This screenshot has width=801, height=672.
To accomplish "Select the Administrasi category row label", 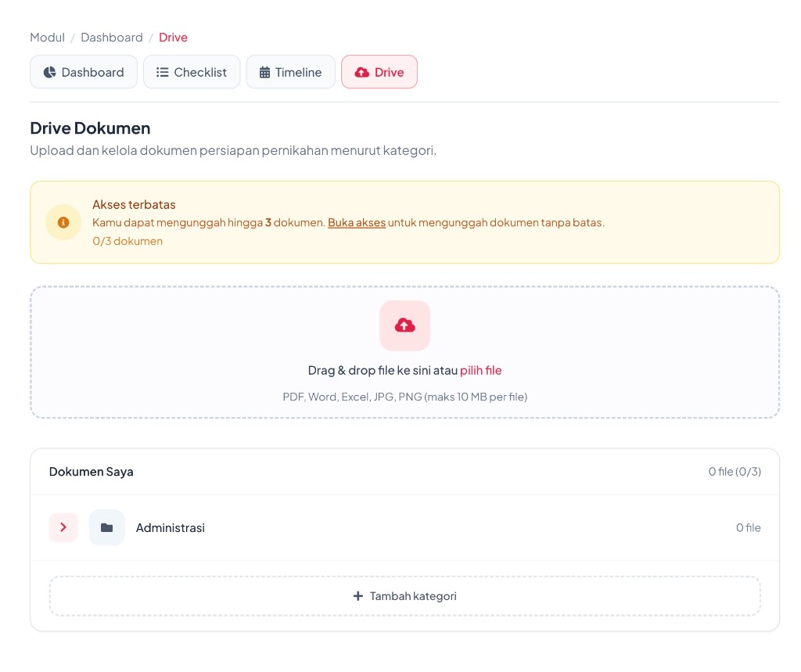I will (x=170, y=528).
